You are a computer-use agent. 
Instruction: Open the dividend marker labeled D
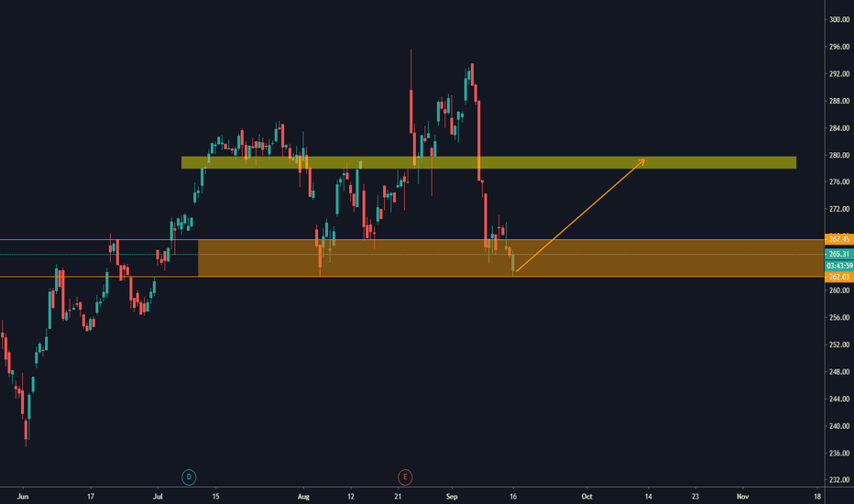pos(189,477)
